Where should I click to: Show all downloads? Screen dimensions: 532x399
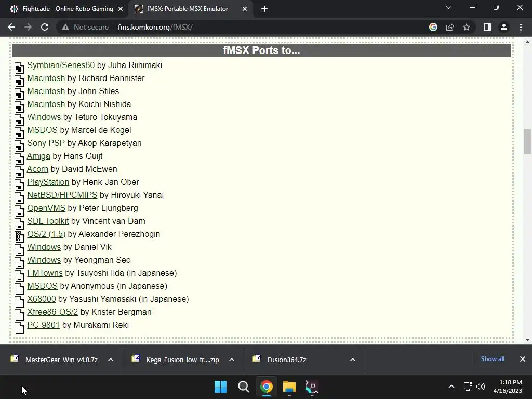coord(493,359)
